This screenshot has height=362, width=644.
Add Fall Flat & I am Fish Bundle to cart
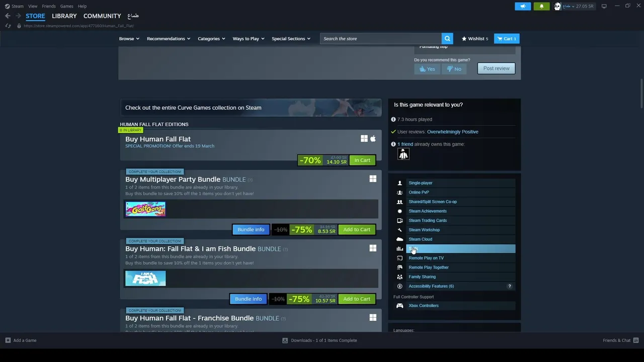[x=357, y=299]
